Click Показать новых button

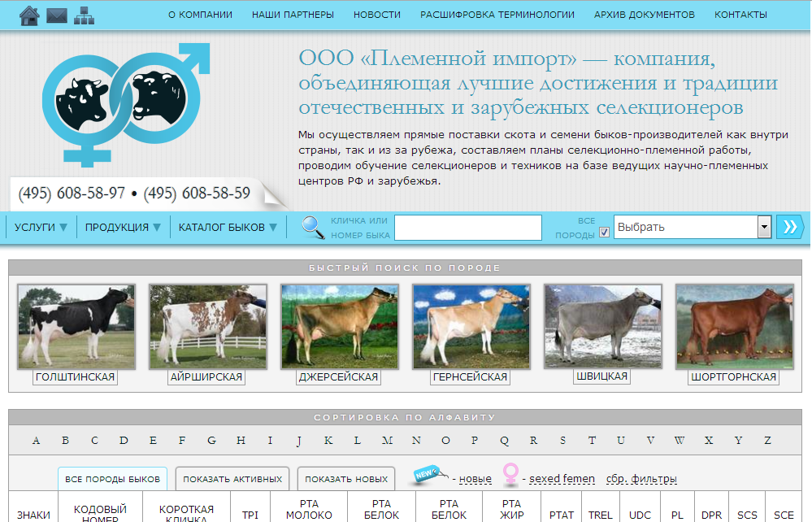tap(346, 479)
